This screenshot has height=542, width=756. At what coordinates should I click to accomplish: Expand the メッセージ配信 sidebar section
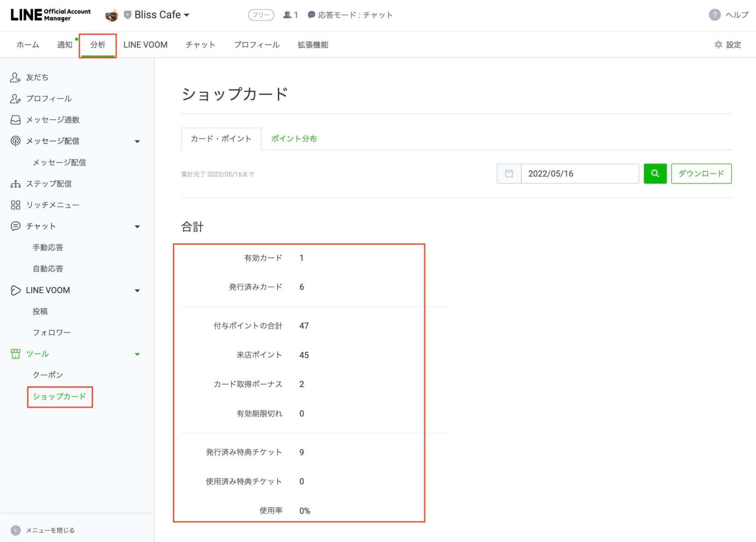[x=138, y=141]
